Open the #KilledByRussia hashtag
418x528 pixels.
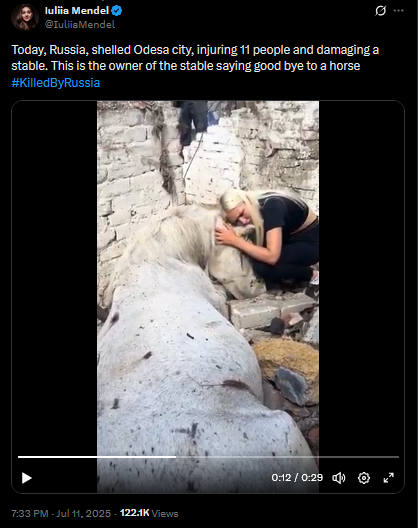pos(56,82)
